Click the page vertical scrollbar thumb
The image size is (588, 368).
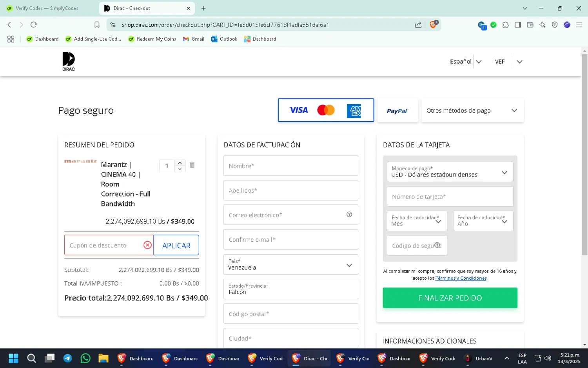(x=584, y=155)
